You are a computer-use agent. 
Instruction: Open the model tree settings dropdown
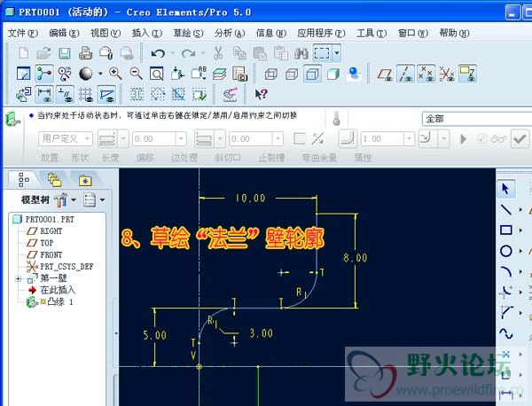tap(74, 199)
